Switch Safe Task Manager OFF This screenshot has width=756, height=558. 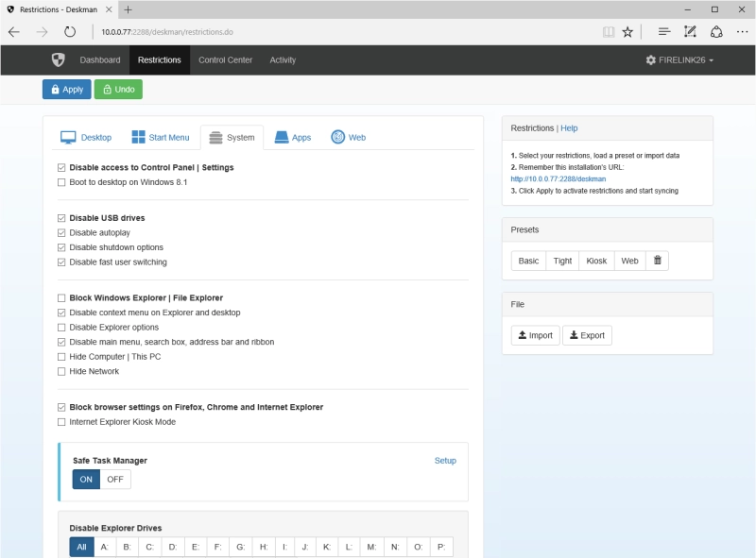tap(115, 480)
